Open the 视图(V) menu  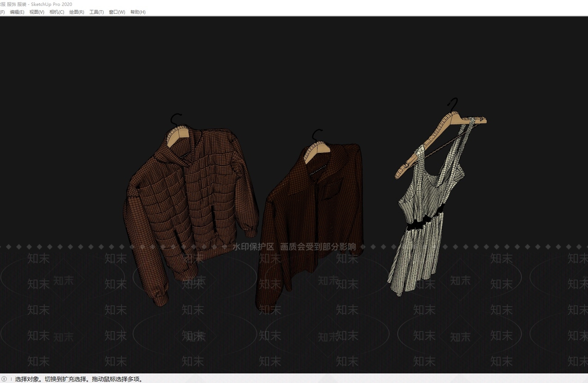point(37,12)
